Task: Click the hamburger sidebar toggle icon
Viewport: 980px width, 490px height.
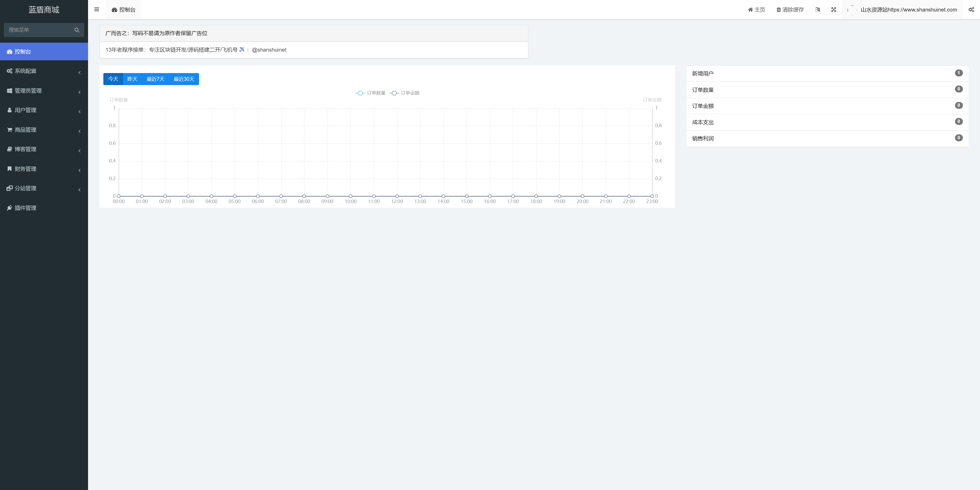Action: 97,9
